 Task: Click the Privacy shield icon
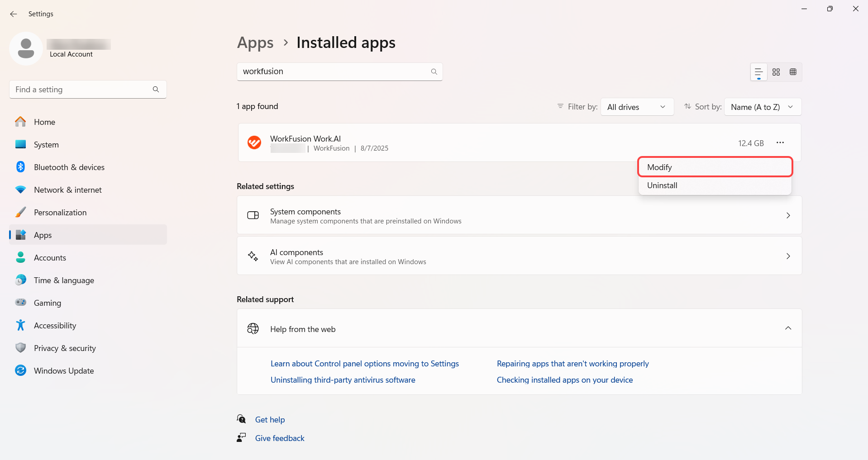[20, 348]
